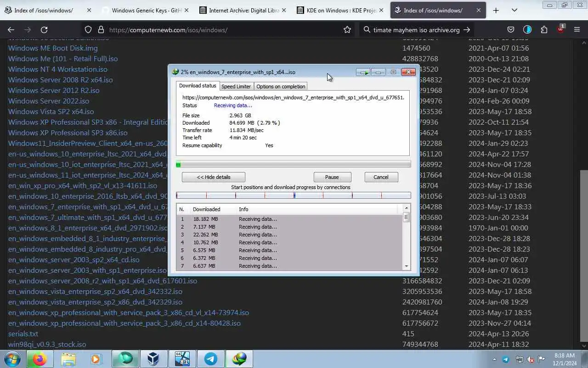Open the network status tray icon

tap(519, 359)
